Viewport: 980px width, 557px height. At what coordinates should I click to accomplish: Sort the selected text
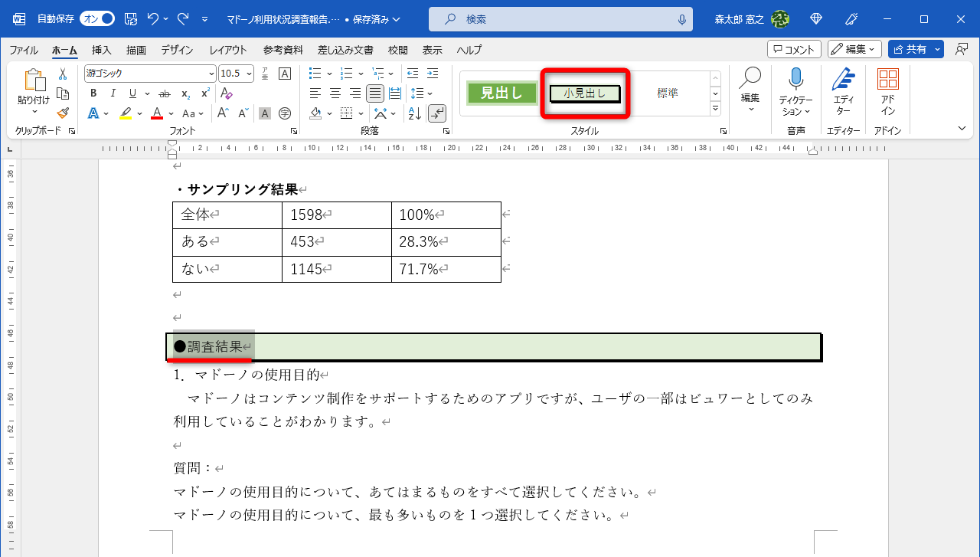tap(415, 113)
